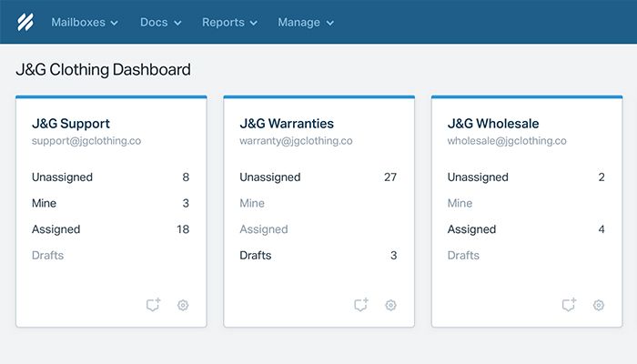Open J&G Wholesale mailbox settings gear
637x364 pixels.
pyautogui.click(x=599, y=306)
